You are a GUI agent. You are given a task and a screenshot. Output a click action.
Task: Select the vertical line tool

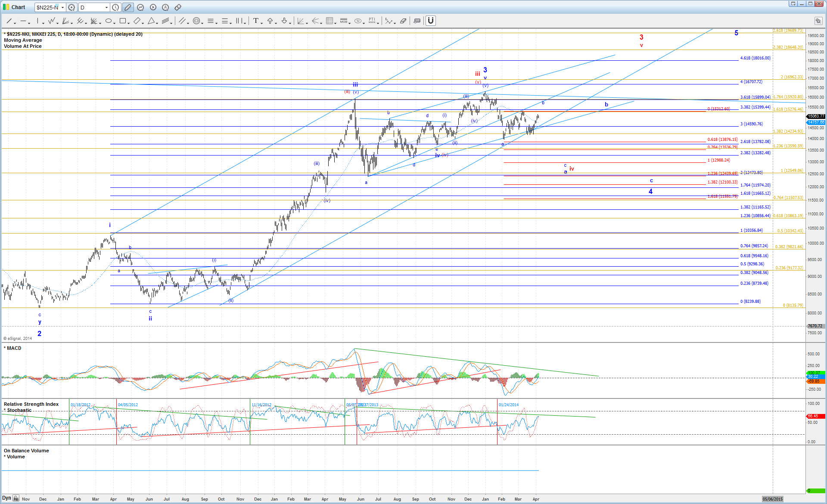pyautogui.click(x=38, y=21)
